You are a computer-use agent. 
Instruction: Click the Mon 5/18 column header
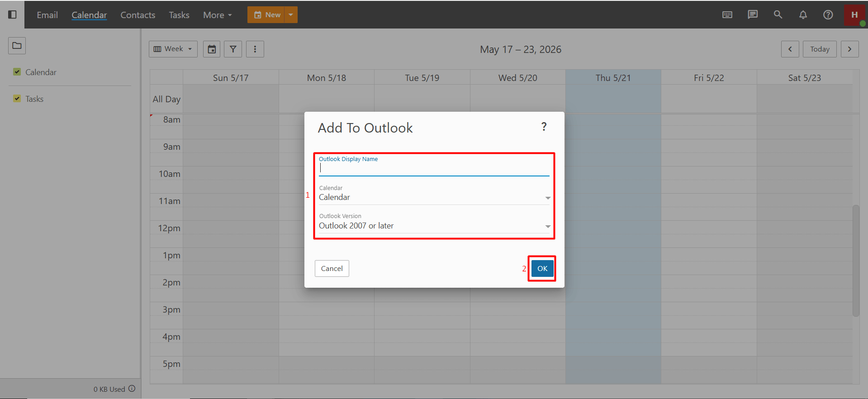[327, 78]
